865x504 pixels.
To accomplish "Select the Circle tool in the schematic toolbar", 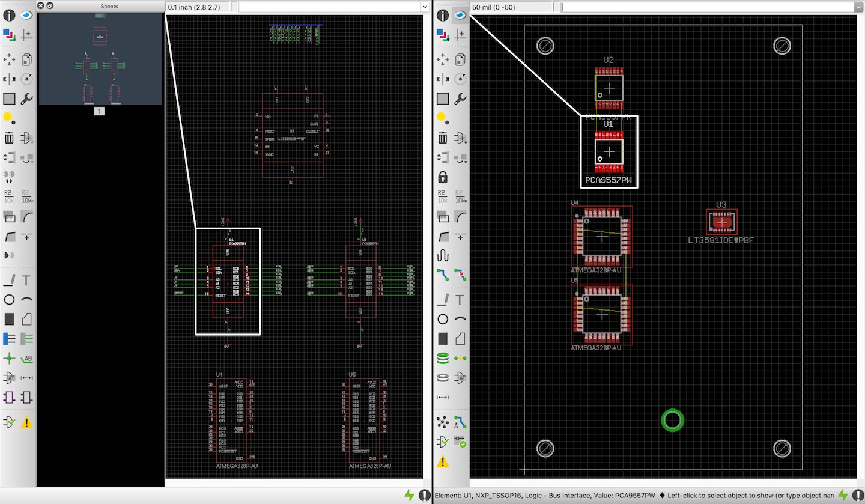I will point(10,299).
